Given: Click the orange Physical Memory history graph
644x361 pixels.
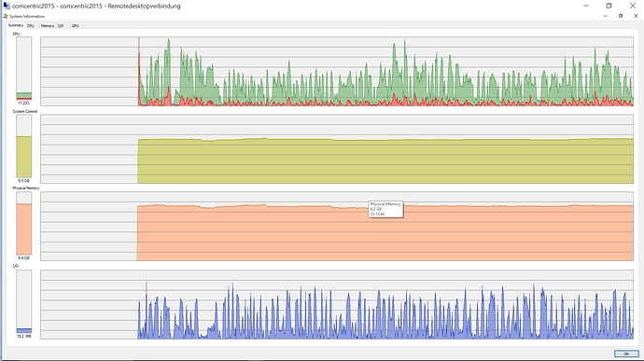Looking at the screenshot, I should pos(337,227).
